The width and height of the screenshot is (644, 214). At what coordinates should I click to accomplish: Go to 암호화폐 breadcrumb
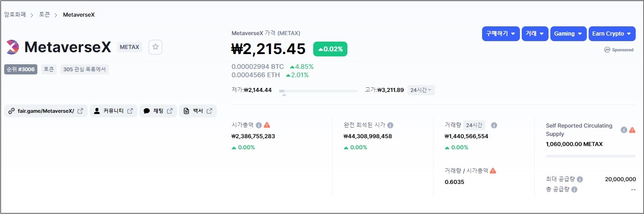click(x=14, y=15)
